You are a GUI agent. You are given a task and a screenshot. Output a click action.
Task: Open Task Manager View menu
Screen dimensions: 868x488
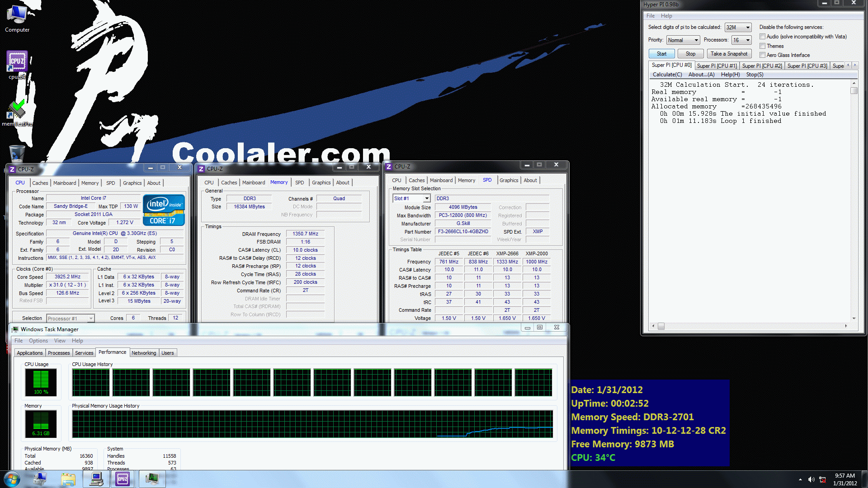pos(60,341)
